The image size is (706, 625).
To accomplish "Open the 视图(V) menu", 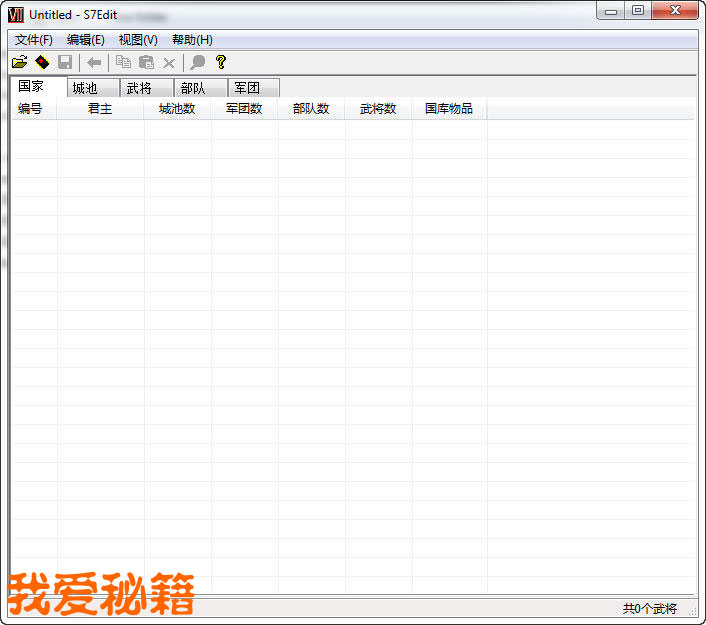I will pyautogui.click(x=138, y=40).
